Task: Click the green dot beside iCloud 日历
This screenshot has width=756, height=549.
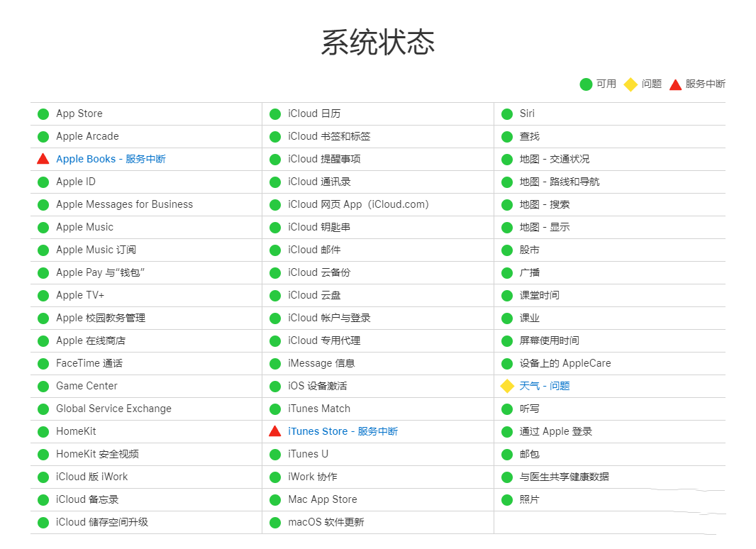Action: coord(275,113)
